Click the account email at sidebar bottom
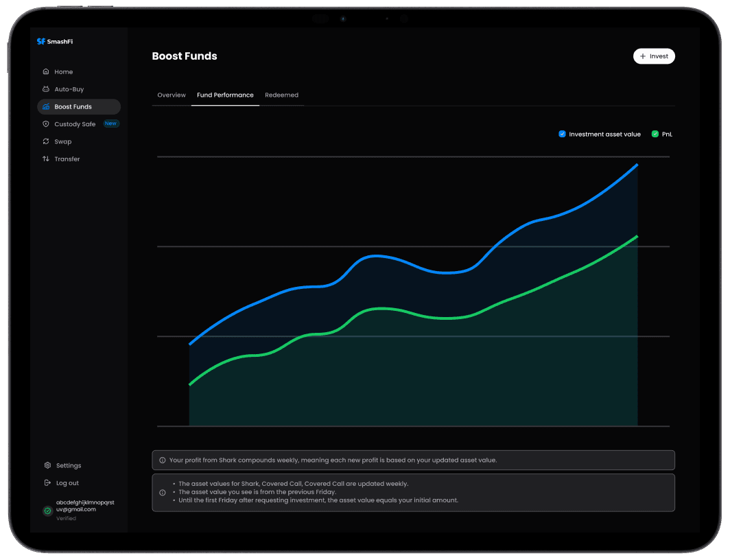This screenshot has width=730, height=560. [x=85, y=506]
